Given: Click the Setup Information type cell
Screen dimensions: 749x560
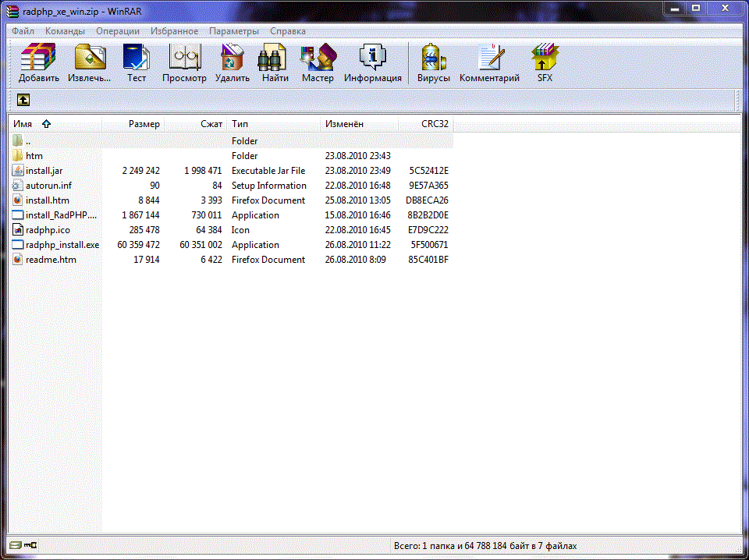Looking at the screenshot, I should click(269, 185).
